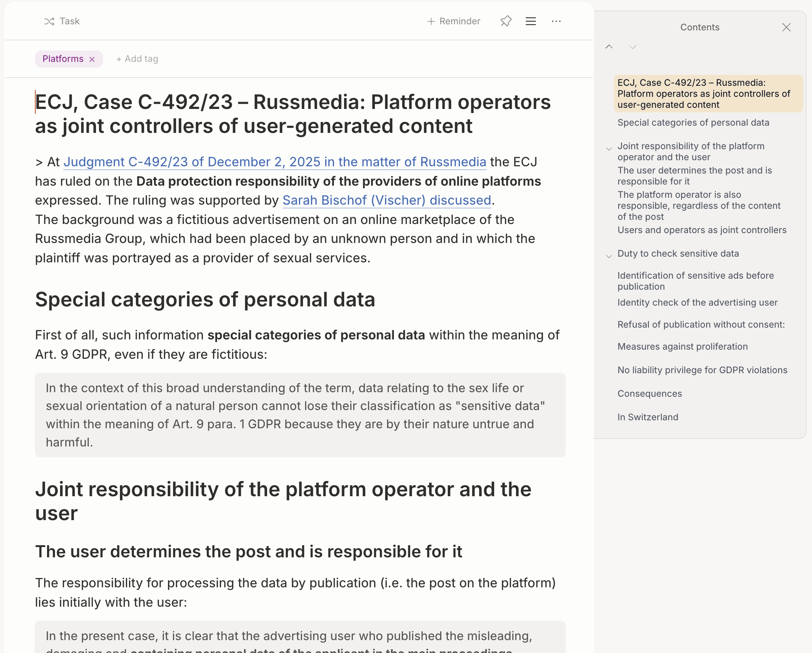Open Judgment C-492/23 Russmedia link
Image resolution: width=812 pixels, height=653 pixels.
tap(275, 162)
